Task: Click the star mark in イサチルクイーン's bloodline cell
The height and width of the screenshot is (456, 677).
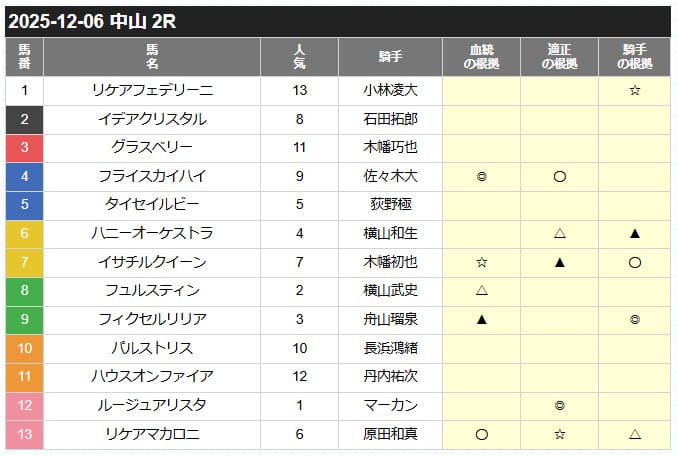Action: 482,263
